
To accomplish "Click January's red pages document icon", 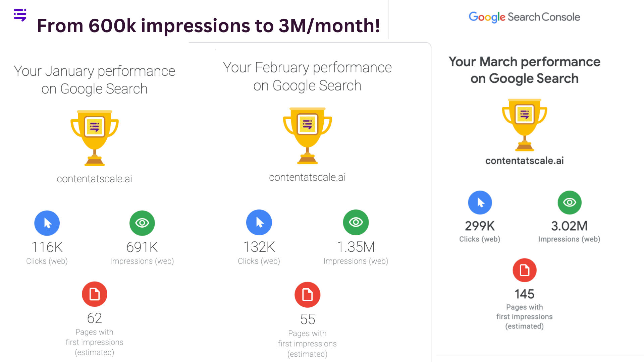I will (x=95, y=294).
